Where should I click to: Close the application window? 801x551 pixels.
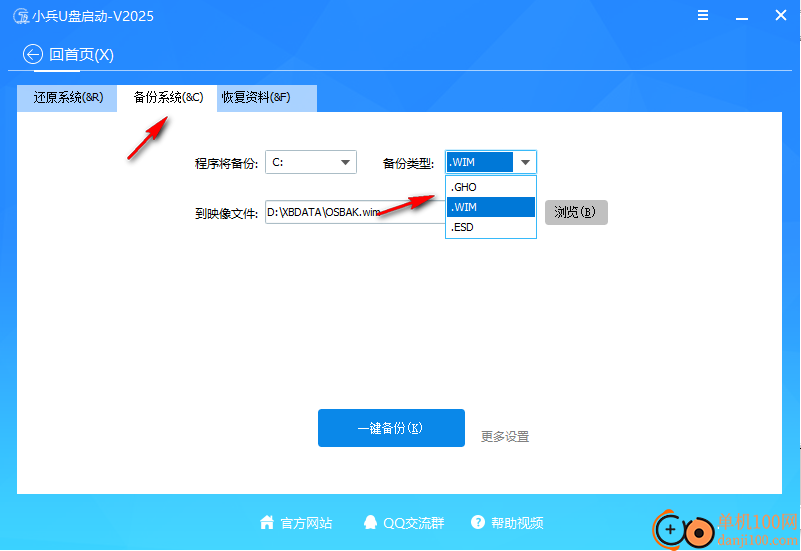[781, 15]
